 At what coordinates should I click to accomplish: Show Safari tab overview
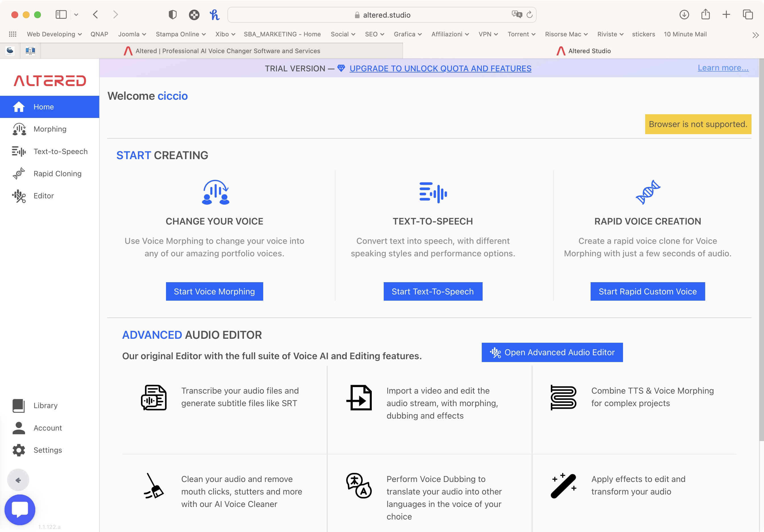(x=748, y=15)
